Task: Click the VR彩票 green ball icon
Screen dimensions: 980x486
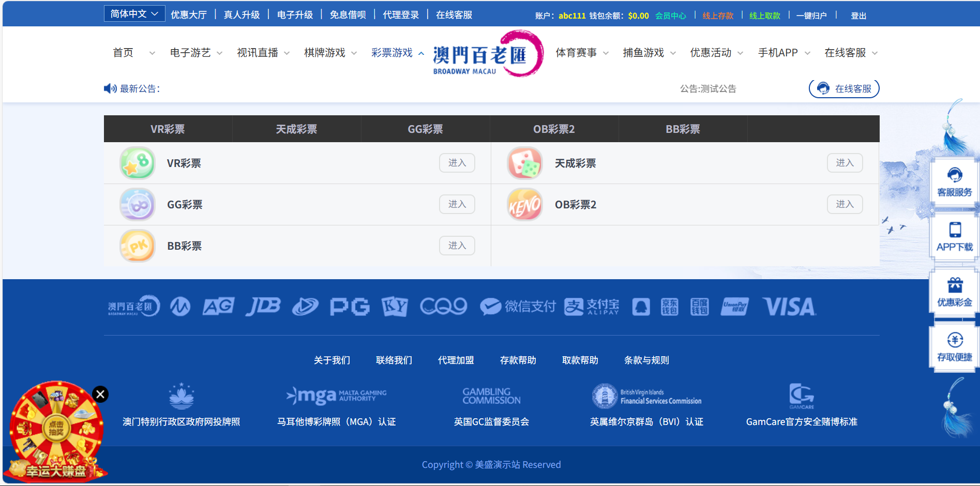Action: tap(138, 163)
